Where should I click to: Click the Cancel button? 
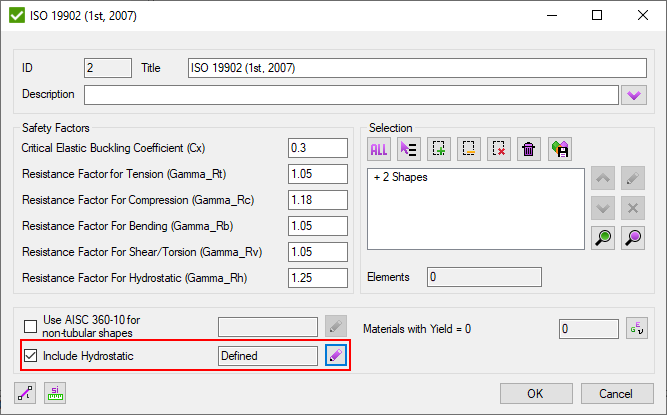(x=617, y=393)
